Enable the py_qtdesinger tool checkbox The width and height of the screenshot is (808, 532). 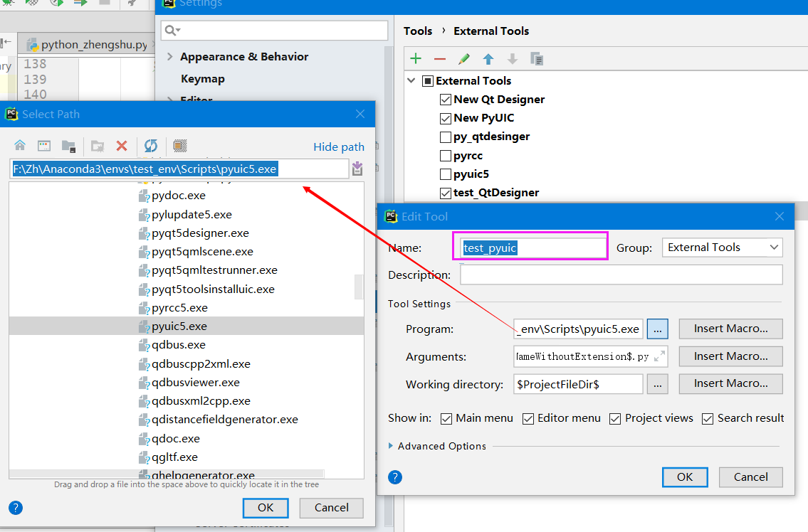click(x=446, y=137)
